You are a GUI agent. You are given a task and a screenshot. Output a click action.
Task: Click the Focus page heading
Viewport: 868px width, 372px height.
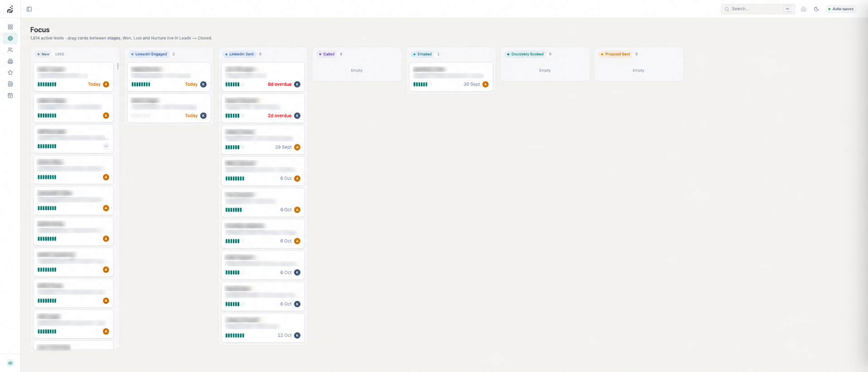pos(40,30)
